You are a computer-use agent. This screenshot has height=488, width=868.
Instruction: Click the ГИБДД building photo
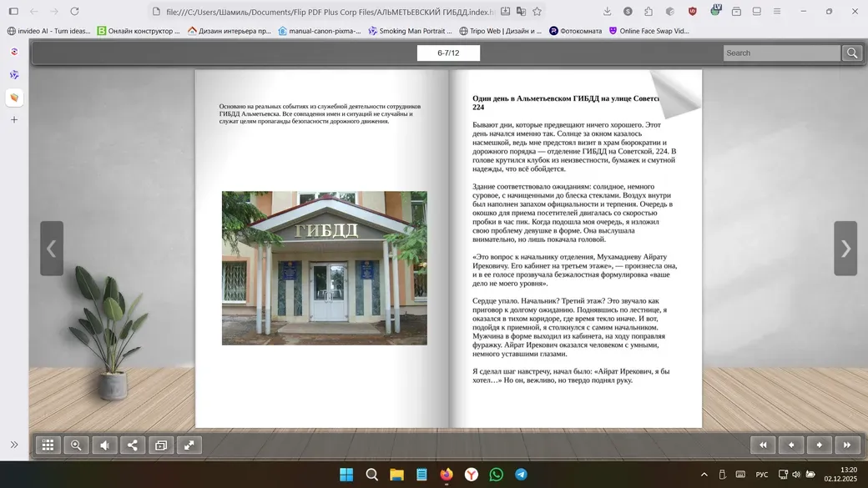pos(325,269)
